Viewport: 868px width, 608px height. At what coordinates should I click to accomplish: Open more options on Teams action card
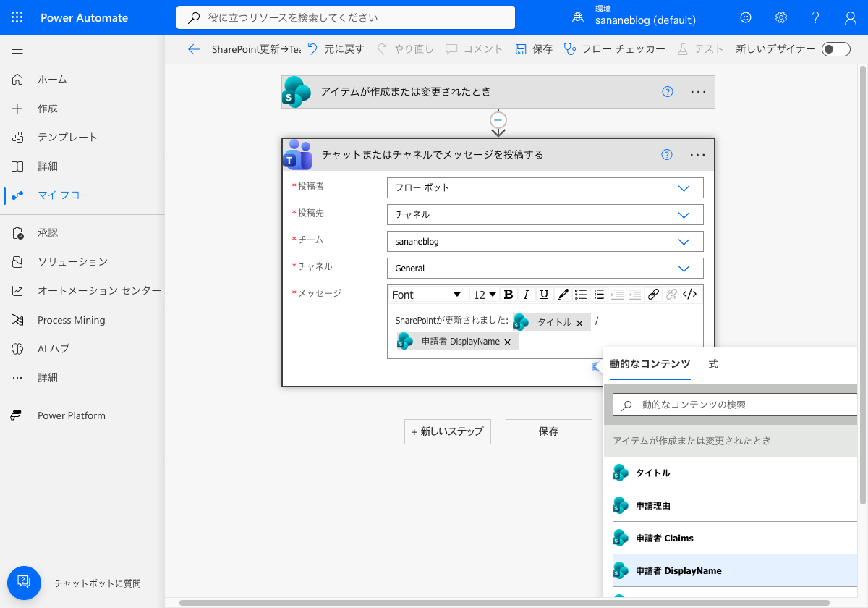[697, 154]
